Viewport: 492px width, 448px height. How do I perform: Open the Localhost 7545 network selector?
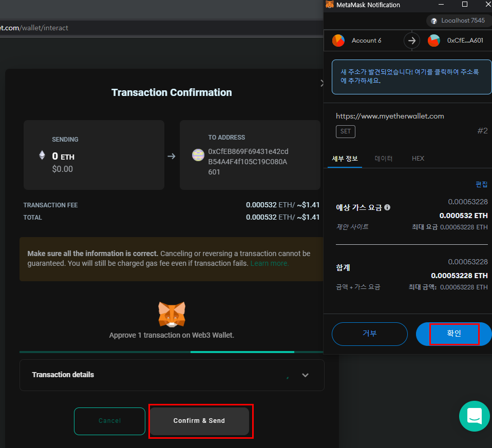pyautogui.click(x=459, y=21)
